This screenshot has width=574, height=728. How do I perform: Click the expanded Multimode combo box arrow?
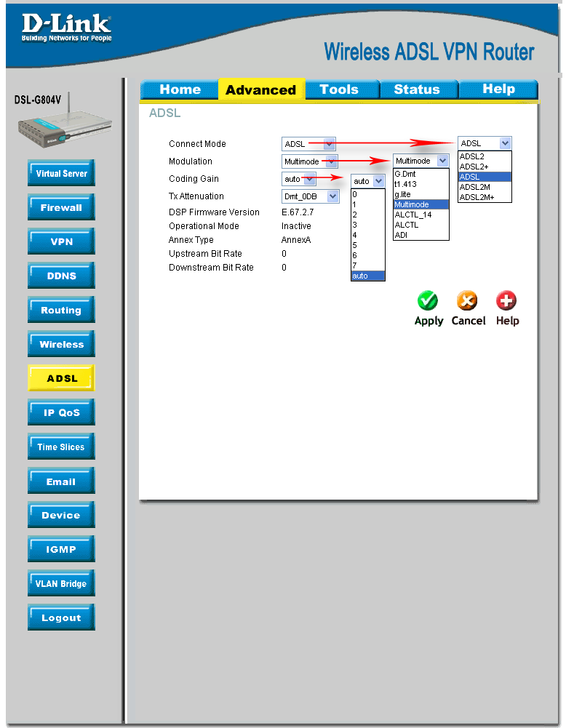pos(443,161)
